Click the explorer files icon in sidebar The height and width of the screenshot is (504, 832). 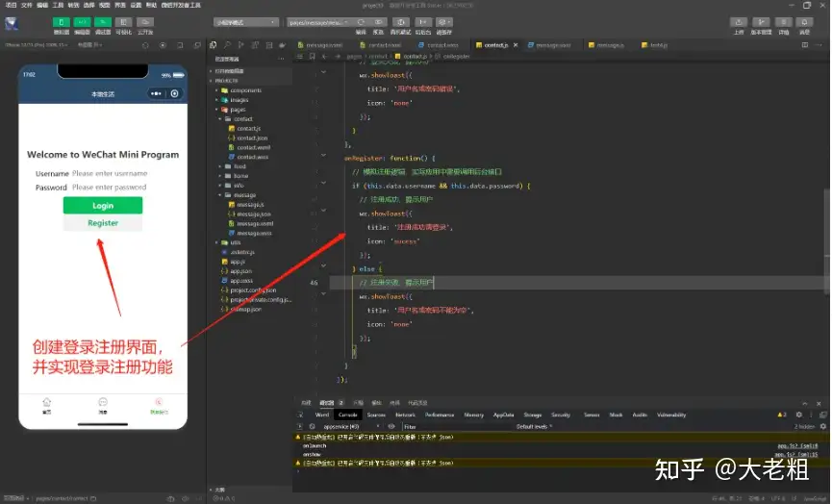[214, 45]
